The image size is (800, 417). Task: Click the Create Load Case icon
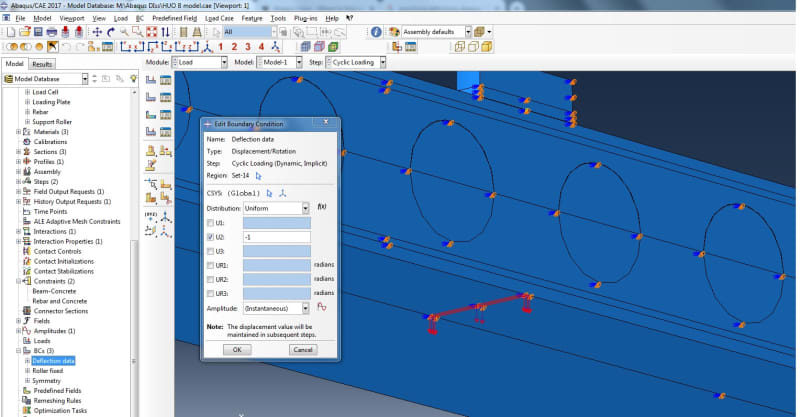click(151, 132)
